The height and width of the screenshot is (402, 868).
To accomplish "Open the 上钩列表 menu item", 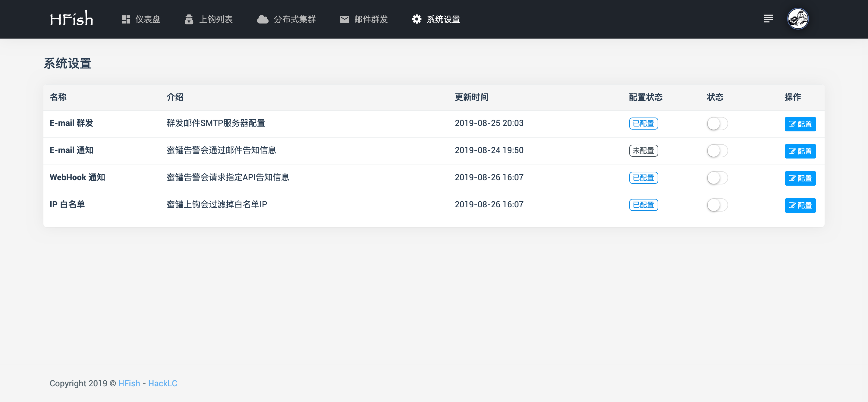I will tap(216, 19).
